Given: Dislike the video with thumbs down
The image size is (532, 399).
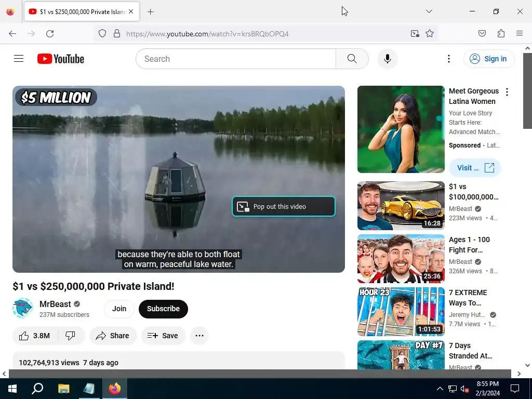Looking at the screenshot, I should (70, 336).
